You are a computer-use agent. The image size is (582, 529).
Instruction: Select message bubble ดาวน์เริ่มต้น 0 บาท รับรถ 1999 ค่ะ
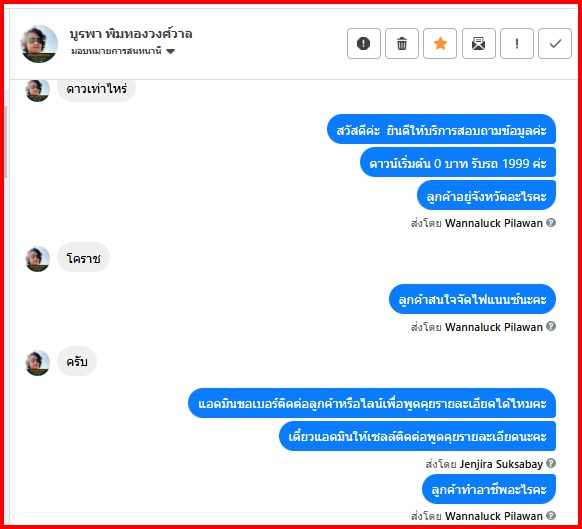coord(458,162)
